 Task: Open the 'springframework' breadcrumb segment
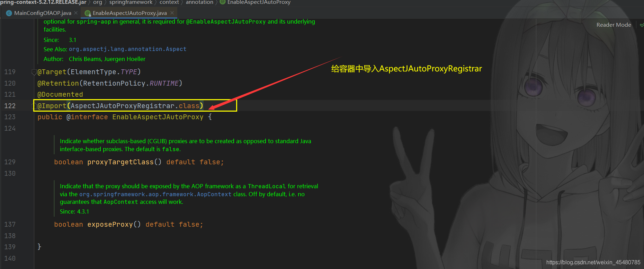[x=131, y=2]
